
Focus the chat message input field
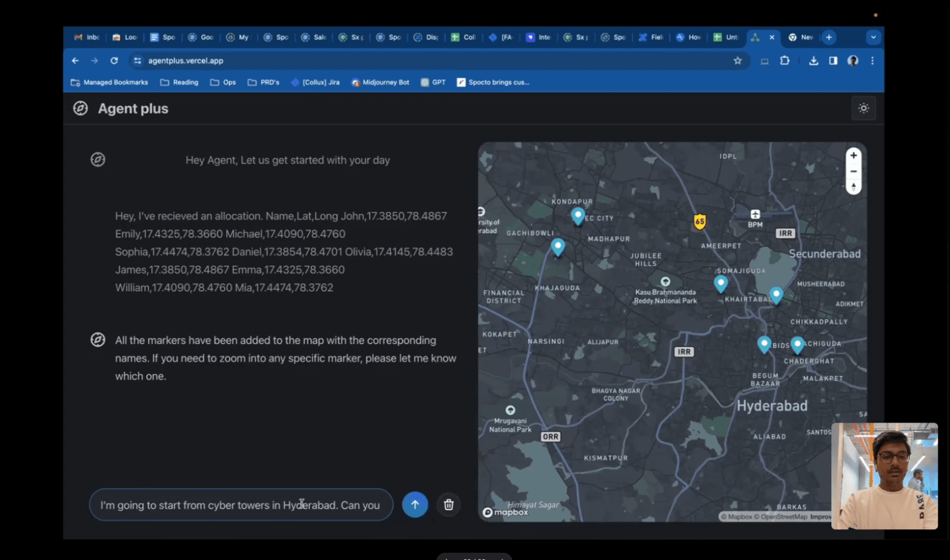tap(241, 505)
